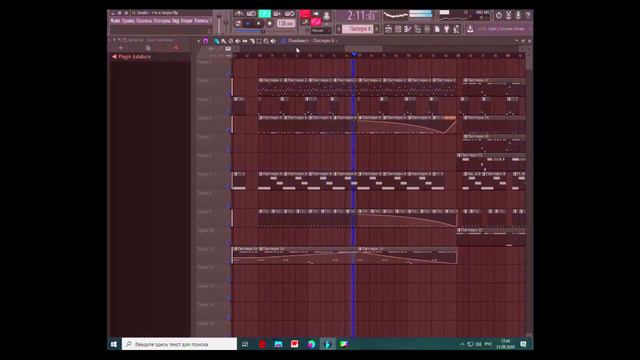640x360 pixels.
Task: Toggle the mute switch for Track 4
Action: (x=229, y=131)
